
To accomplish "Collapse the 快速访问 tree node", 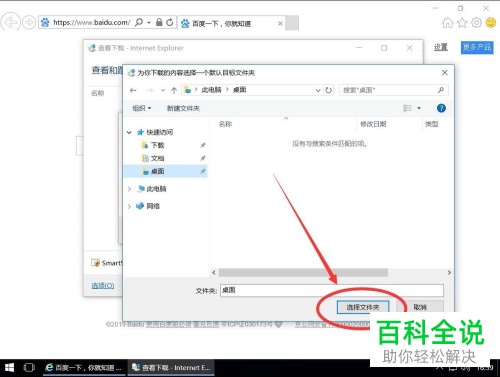I will (x=129, y=132).
